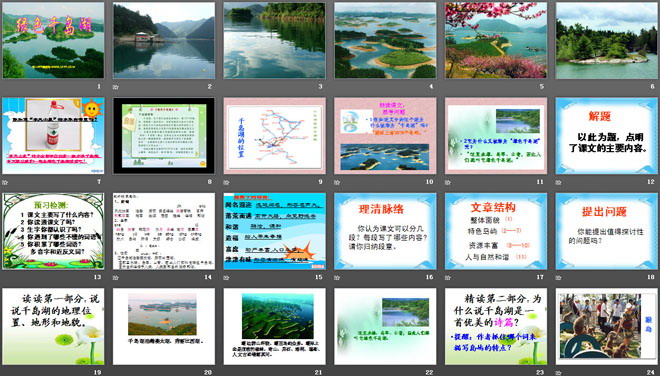The image size is (660, 376).
Task: Click the animation star icon under slide 14
Action: (x=116, y=277)
